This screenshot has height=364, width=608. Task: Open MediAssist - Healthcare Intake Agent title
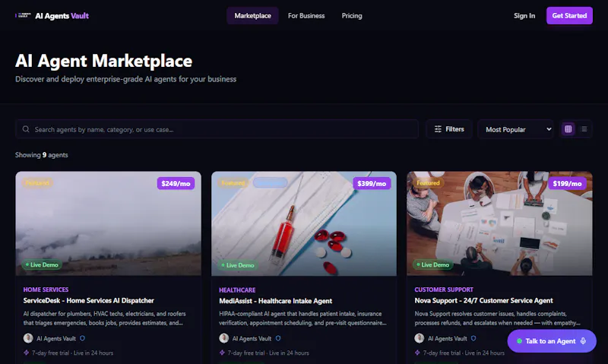coord(275,301)
